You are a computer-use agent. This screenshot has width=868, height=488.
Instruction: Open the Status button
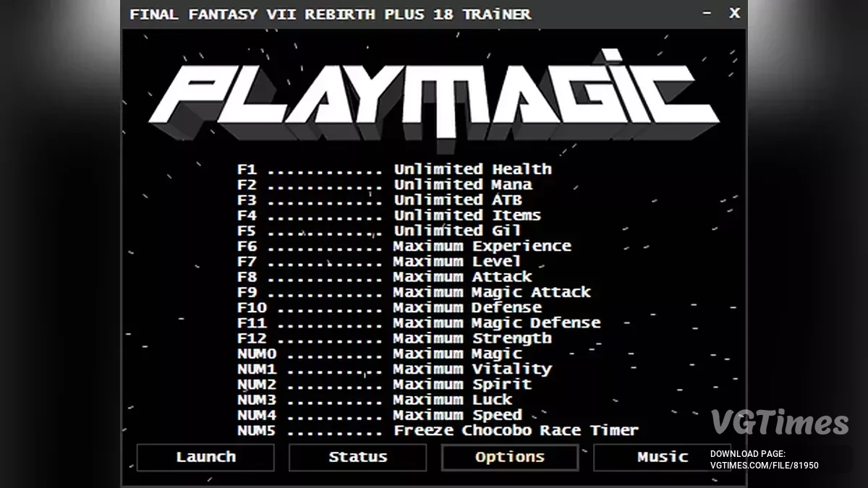point(357,457)
